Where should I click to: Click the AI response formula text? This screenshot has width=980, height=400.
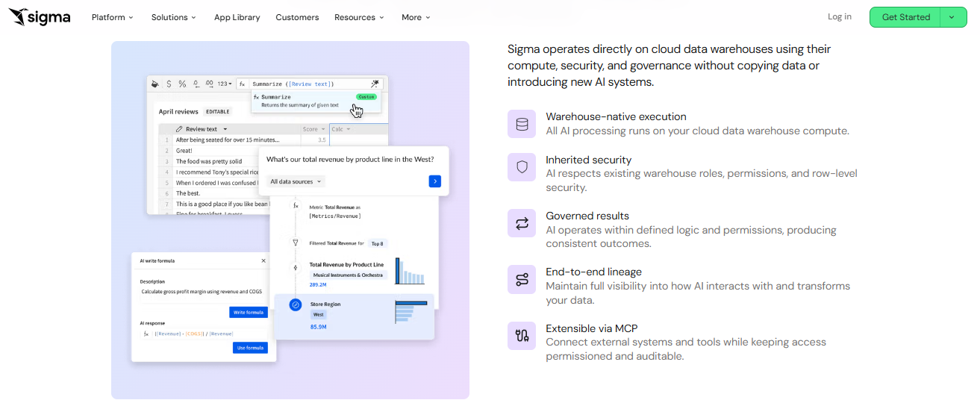pos(194,334)
